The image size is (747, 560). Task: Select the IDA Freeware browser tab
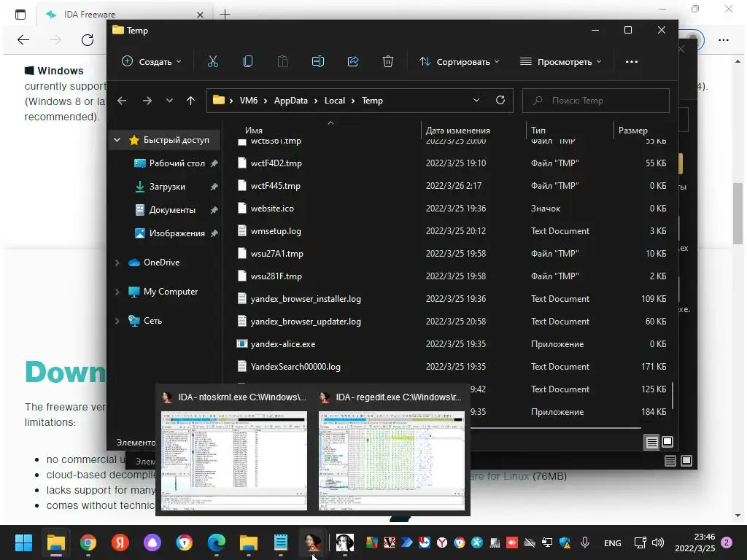pos(125,15)
